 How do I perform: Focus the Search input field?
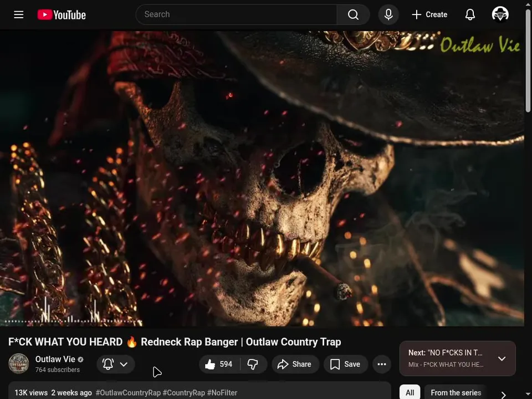(236, 14)
